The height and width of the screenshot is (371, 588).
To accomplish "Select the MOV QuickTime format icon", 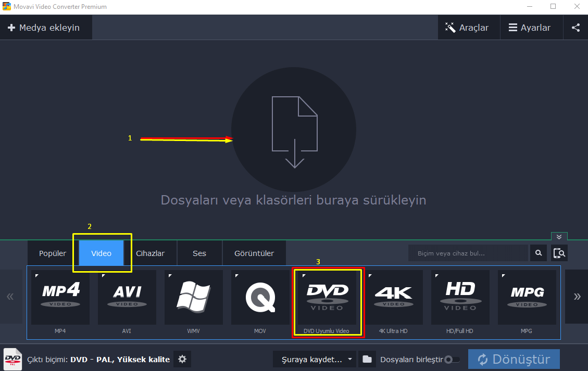I will pos(260,297).
